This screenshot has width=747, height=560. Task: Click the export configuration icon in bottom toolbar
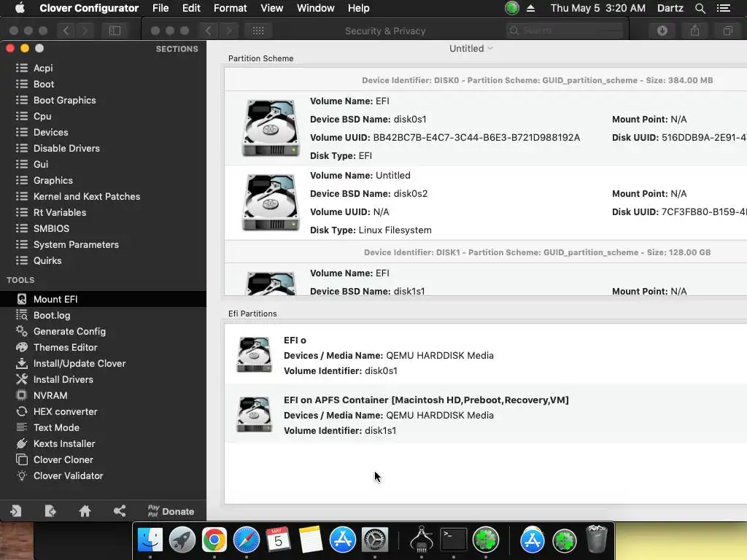[50, 511]
